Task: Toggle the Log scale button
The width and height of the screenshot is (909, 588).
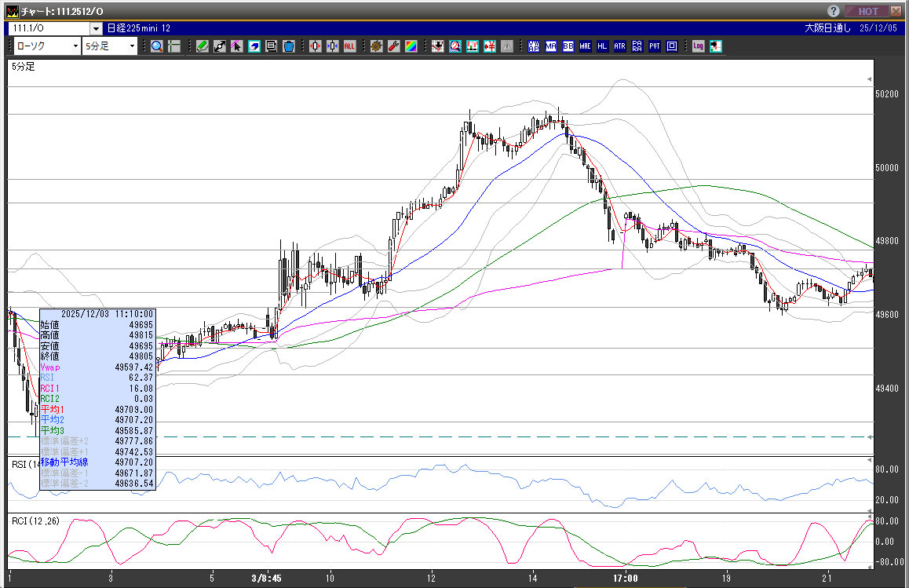Action: 698,46
